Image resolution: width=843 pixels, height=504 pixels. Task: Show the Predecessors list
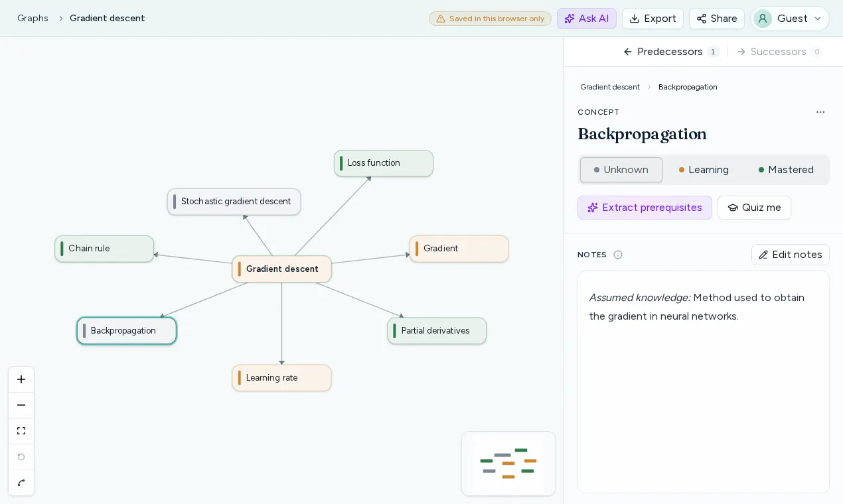pyautogui.click(x=671, y=52)
